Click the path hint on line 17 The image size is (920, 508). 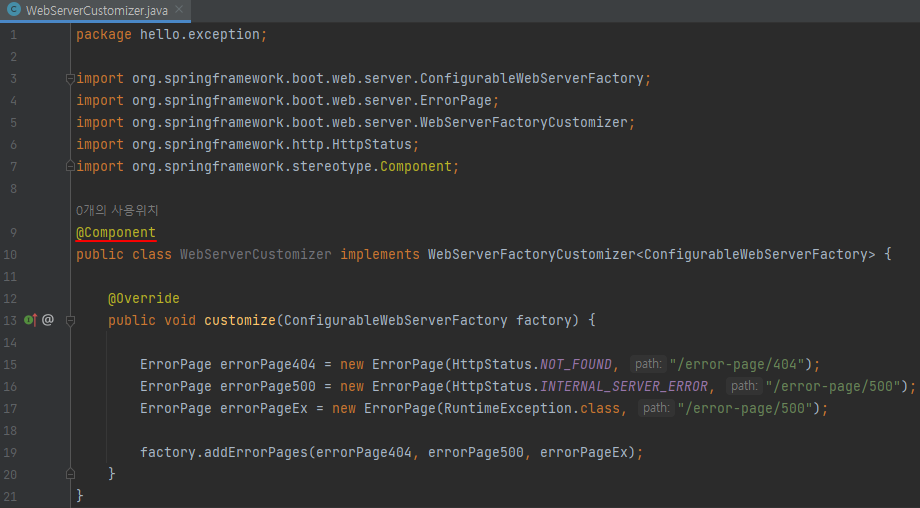pyautogui.click(x=656, y=408)
